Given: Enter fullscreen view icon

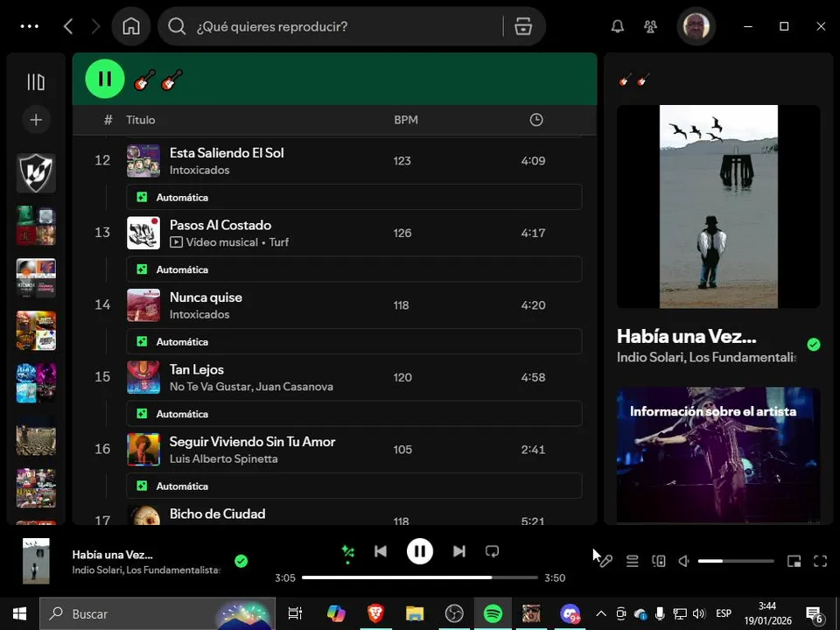Looking at the screenshot, I should click(820, 561).
